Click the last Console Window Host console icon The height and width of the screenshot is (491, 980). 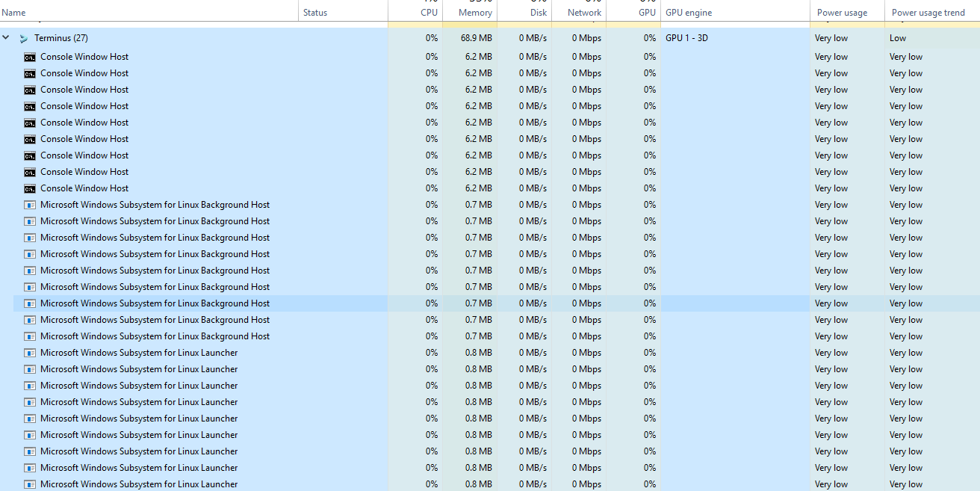[x=29, y=188]
